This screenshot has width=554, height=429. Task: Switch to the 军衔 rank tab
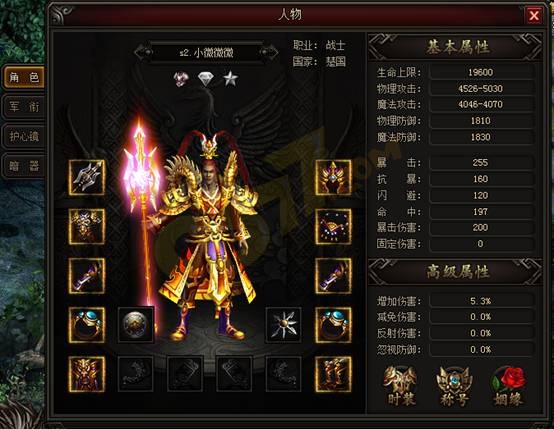(24, 106)
